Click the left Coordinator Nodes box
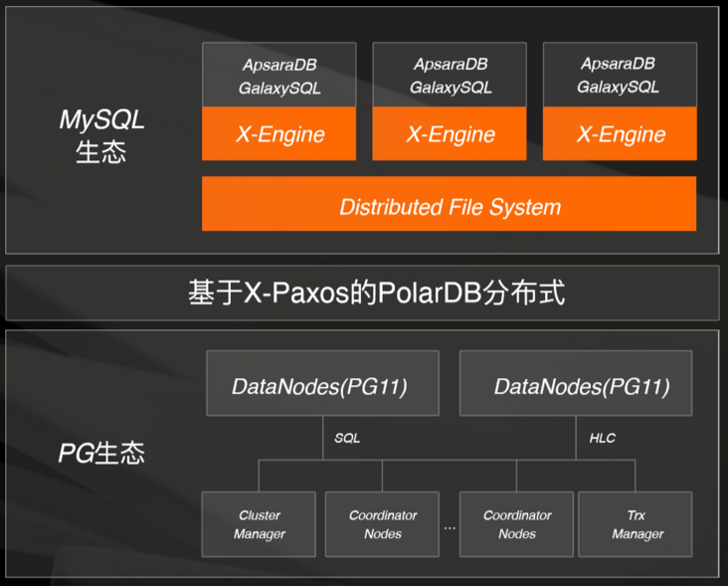The image size is (728, 586). (382, 524)
